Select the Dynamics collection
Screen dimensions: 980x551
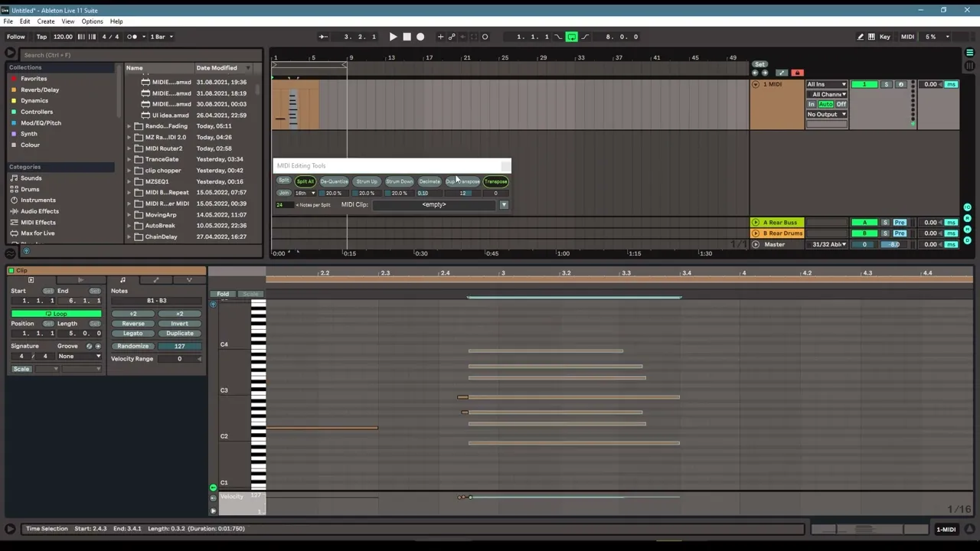click(34, 101)
